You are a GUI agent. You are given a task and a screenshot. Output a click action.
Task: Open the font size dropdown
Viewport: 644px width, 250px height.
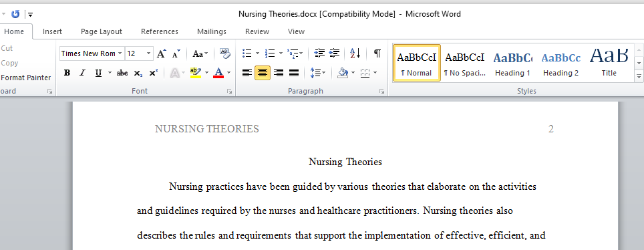click(149, 53)
